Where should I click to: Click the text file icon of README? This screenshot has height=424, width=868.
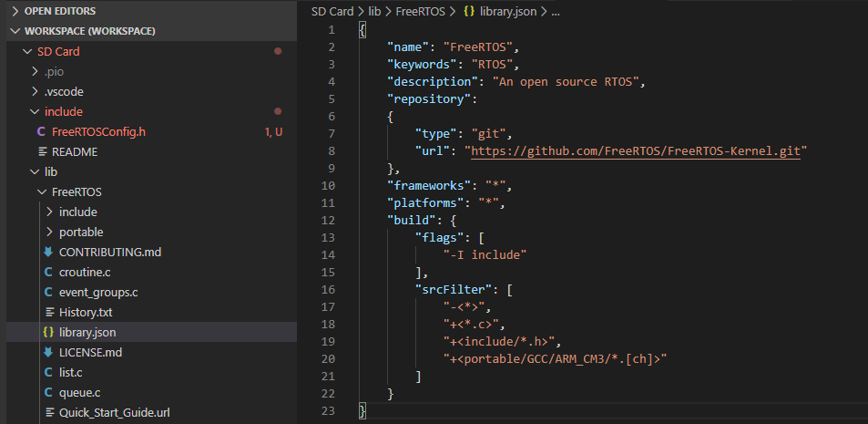click(42, 152)
